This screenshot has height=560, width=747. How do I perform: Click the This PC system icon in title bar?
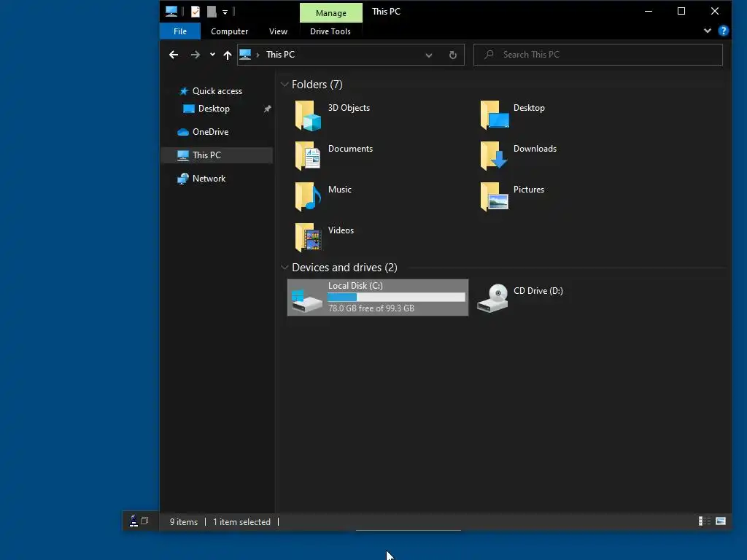171,12
